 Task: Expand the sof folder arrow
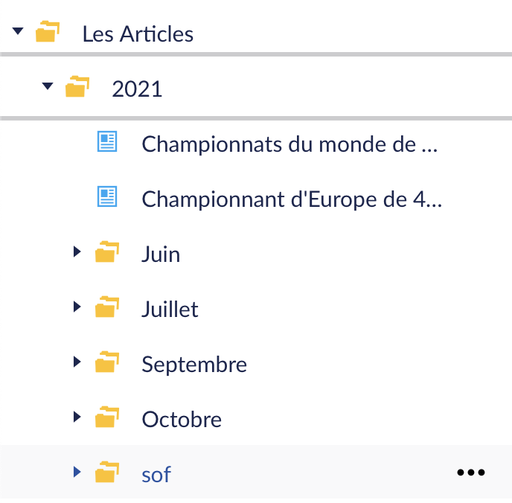77,472
